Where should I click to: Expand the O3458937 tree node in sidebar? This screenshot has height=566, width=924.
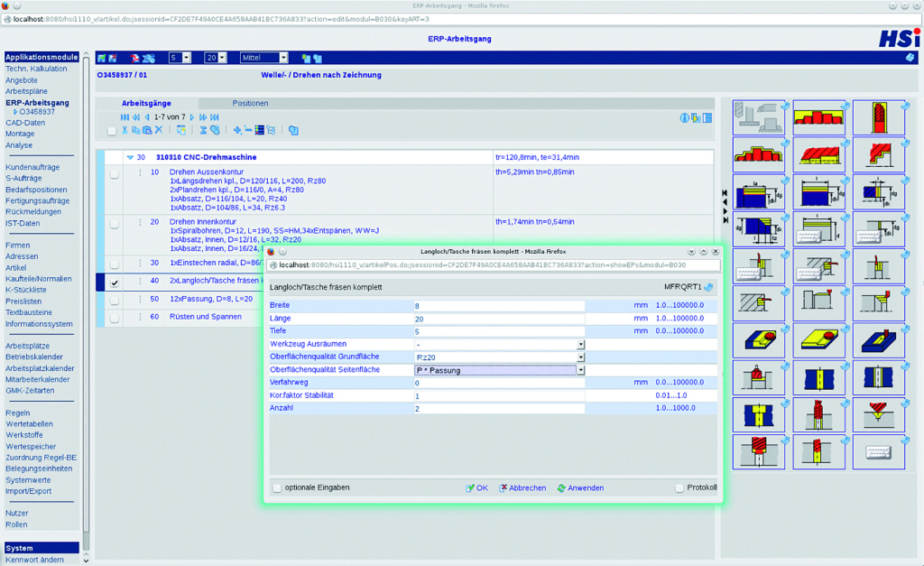pyautogui.click(x=15, y=112)
